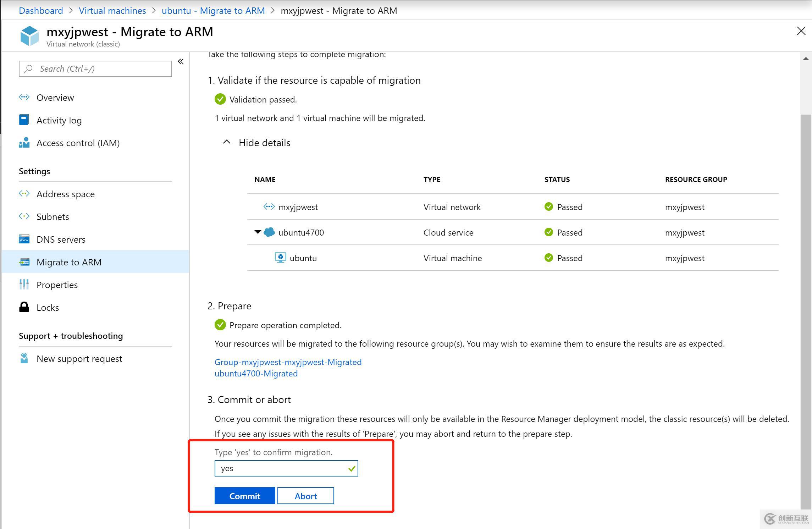The image size is (812, 529).
Task: Collapse the validation details Hide details
Action: coord(256,143)
